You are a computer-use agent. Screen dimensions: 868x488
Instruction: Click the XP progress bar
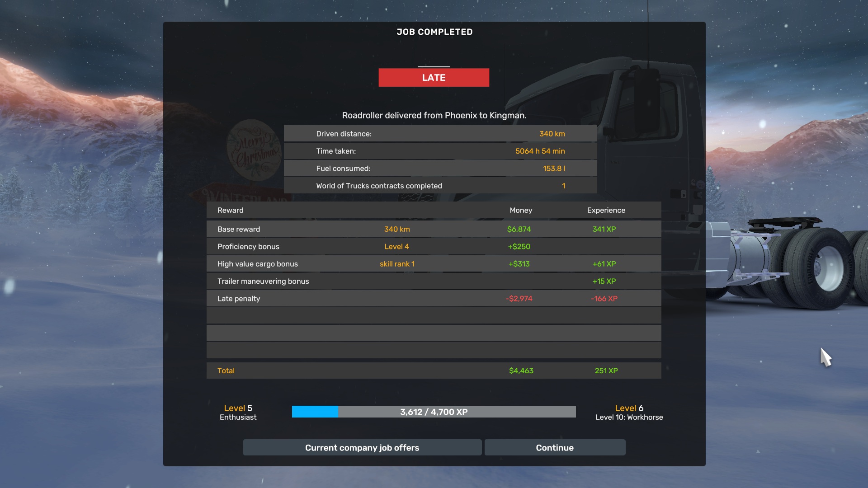[x=434, y=412]
